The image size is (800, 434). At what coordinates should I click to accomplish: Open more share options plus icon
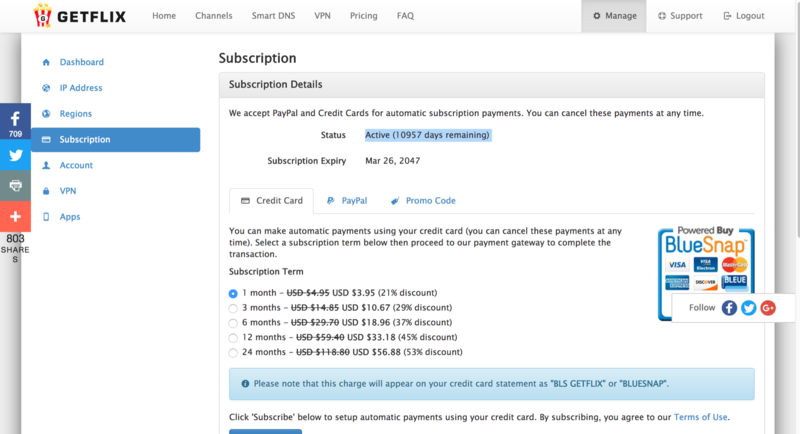pyautogui.click(x=15, y=216)
